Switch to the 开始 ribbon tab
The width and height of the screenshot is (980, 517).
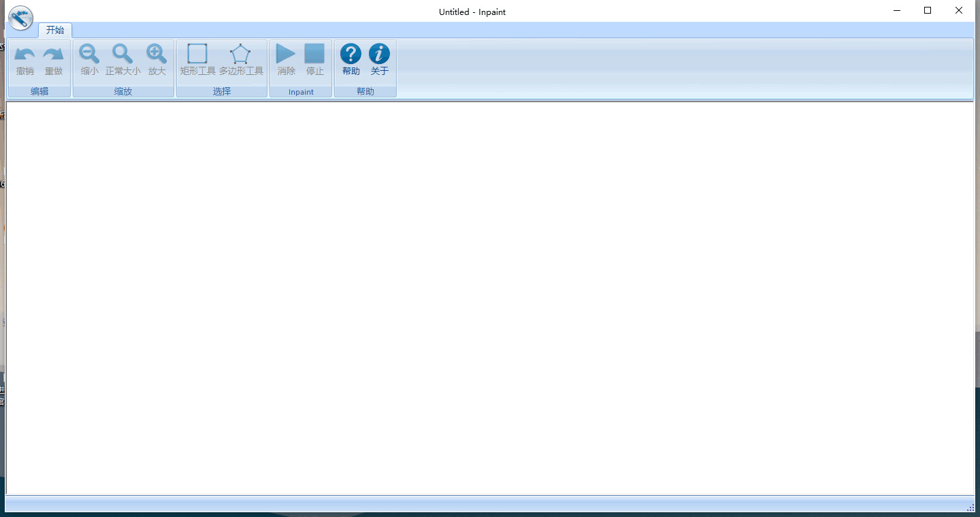coord(55,30)
